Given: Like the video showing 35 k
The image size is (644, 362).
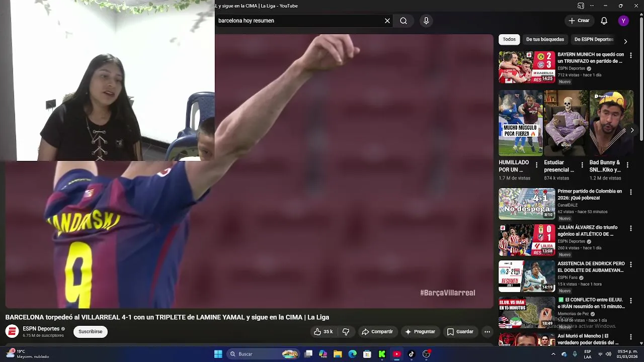Looking at the screenshot, I should pos(324,332).
